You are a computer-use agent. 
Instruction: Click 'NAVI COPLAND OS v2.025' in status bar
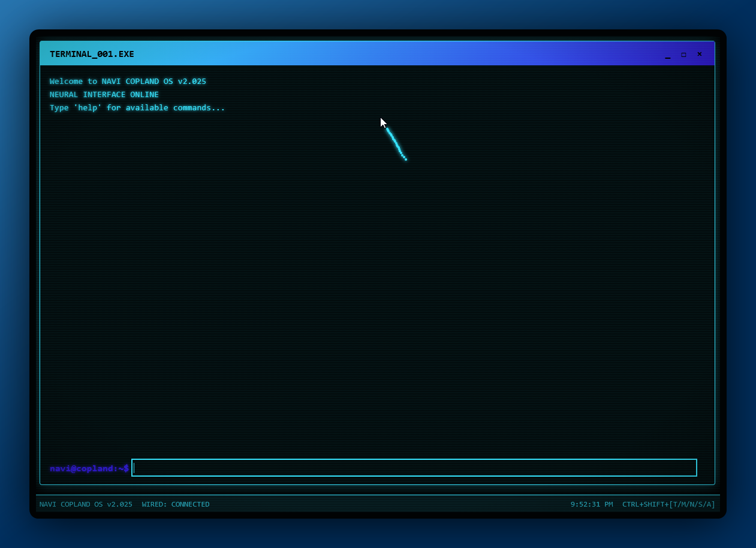pos(86,504)
